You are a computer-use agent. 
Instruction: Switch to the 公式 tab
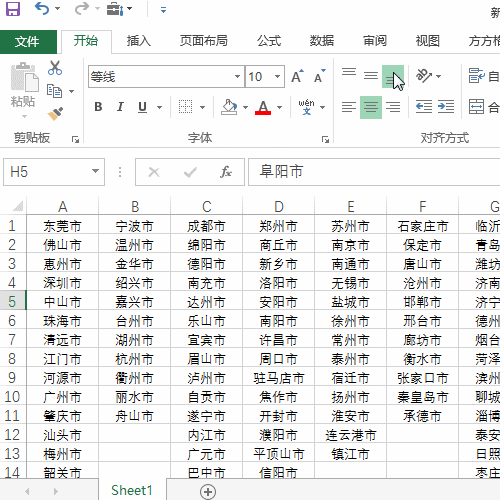(269, 41)
